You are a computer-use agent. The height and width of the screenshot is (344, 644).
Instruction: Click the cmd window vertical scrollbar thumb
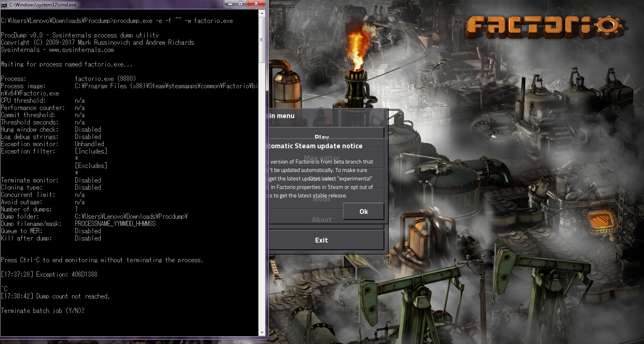pos(262,40)
